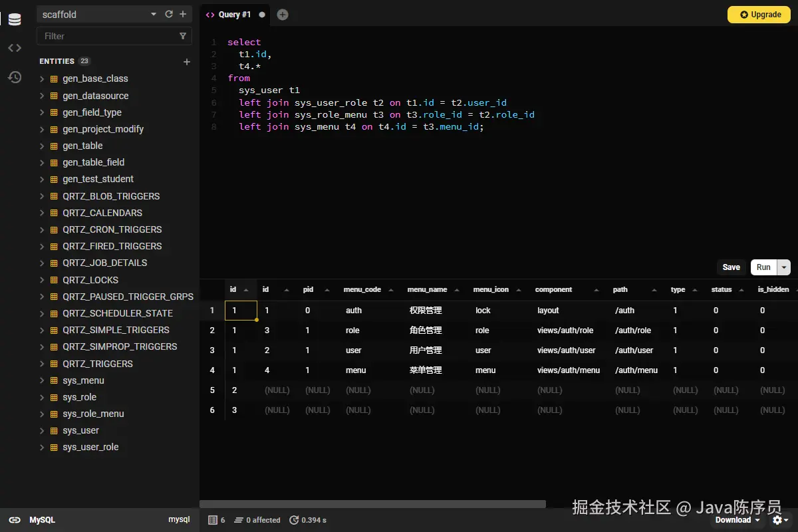Add new database with plus icon
Image resolution: width=798 pixels, height=532 pixels.
183,14
